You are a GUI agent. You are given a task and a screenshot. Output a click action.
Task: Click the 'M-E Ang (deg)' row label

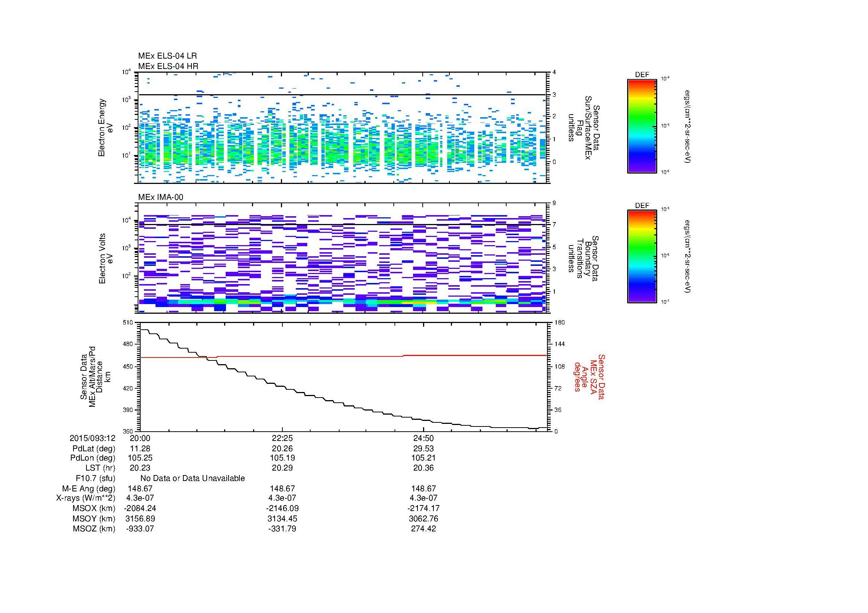coord(89,488)
